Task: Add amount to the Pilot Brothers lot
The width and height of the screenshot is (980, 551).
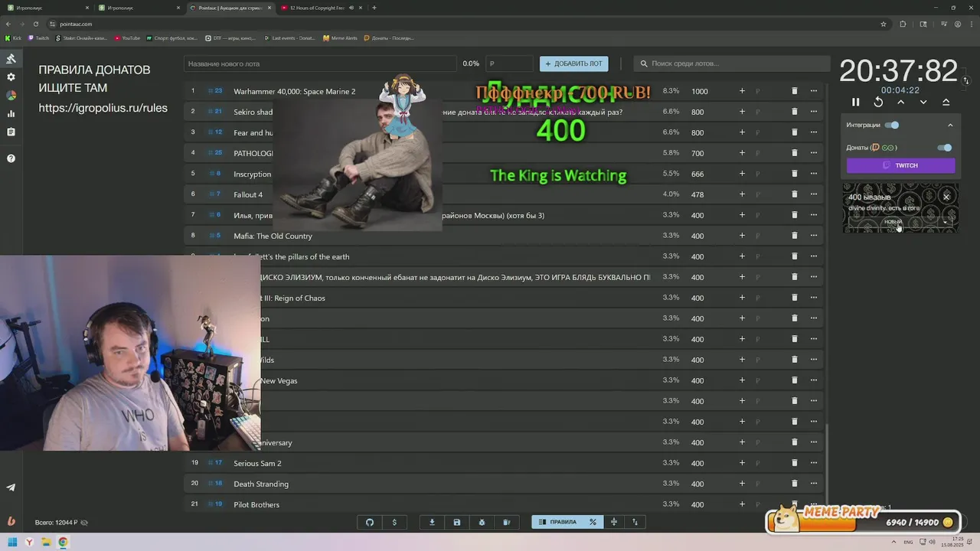Action: 742,504
